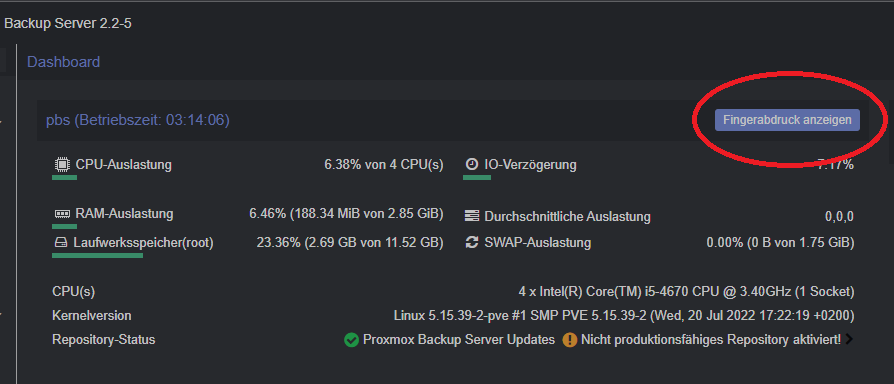The height and width of the screenshot is (384, 894).
Task: Click the Laufwerksspeicher hard drive icon
Action: tap(60, 243)
